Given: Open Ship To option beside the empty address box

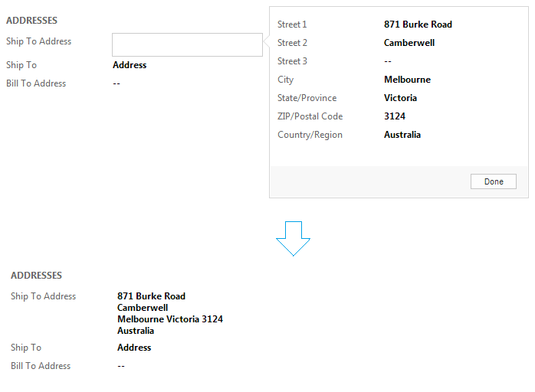Looking at the screenshot, I should coord(130,65).
